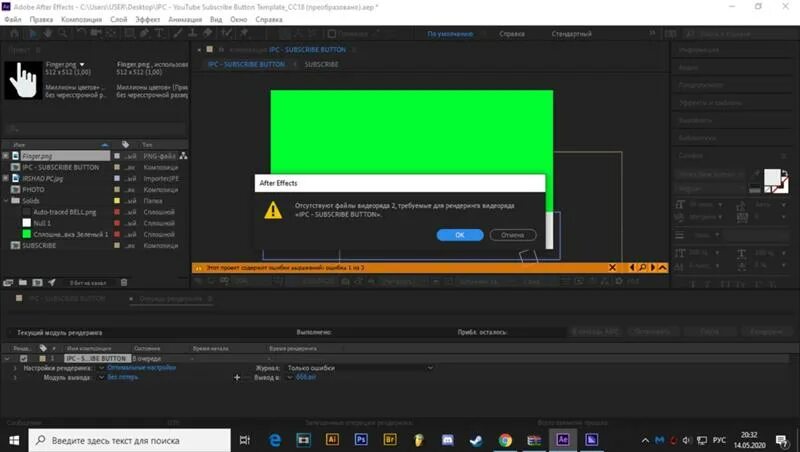Click the Finger.png hand thumbnail preview
The image size is (800, 452).
click(23, 80)
